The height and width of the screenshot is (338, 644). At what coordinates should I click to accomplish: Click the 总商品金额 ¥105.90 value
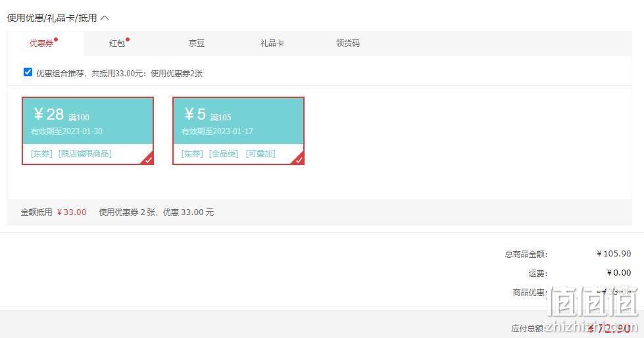point(614,254)
